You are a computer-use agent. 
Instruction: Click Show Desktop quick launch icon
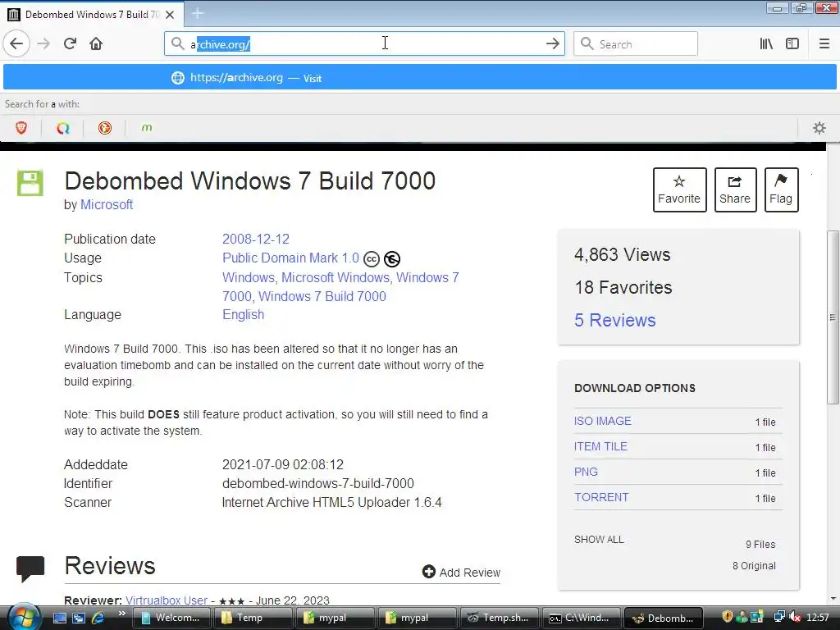pos(59,618)
